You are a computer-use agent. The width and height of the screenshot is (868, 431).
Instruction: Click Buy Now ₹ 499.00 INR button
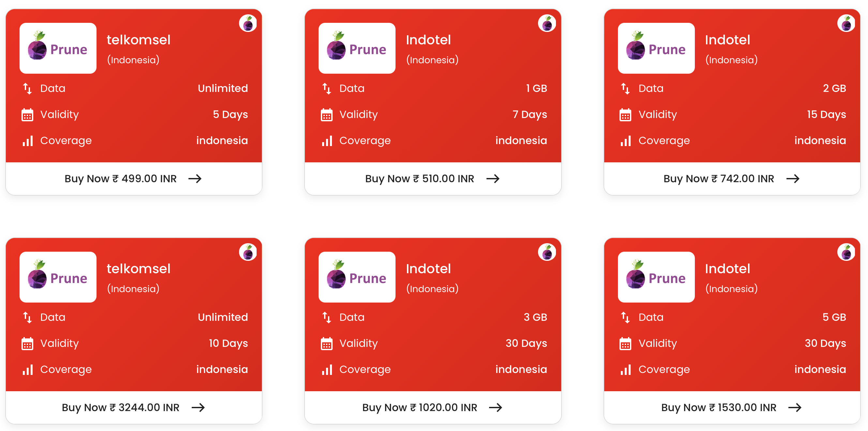tap(133, 179)
